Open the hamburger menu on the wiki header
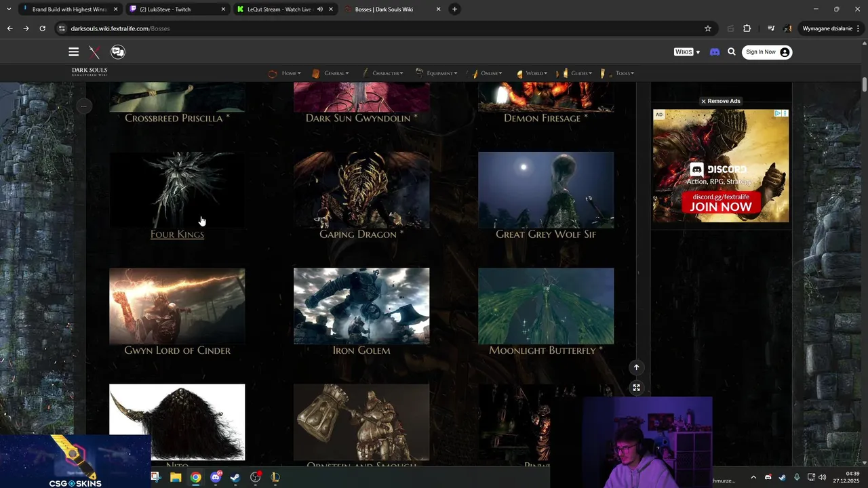Screen dimensions: 868x488 tap(73, 52)
